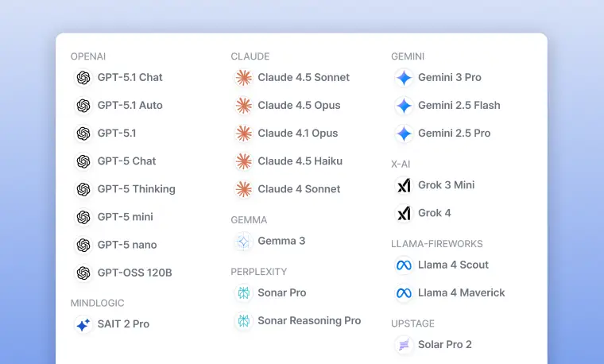The height and width of the screenshot is (364, 604).
Task: Choose Grok 4 from X-AI section
Action: click(x=434, y=213)
